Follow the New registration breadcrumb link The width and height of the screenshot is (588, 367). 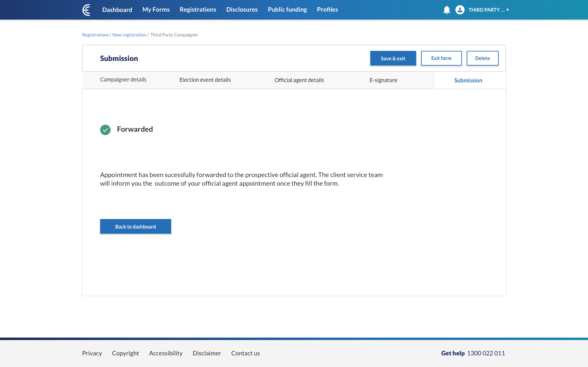(x=129, y=35)
